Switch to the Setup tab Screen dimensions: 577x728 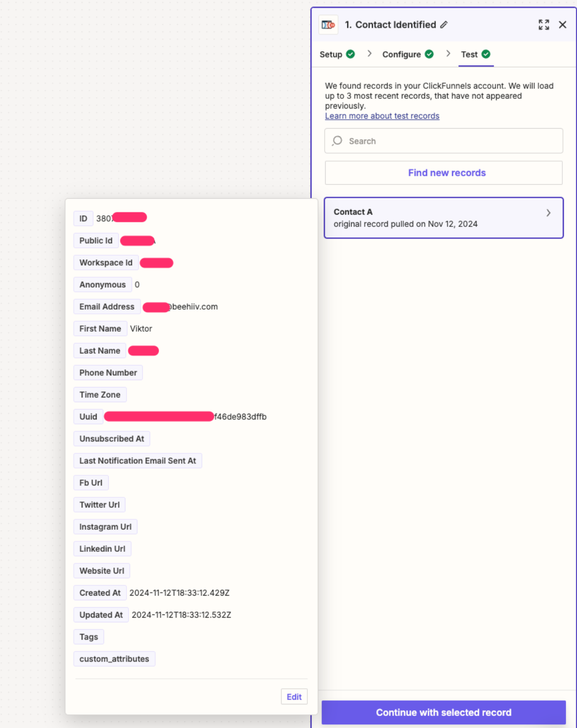(x=331, y=54)
